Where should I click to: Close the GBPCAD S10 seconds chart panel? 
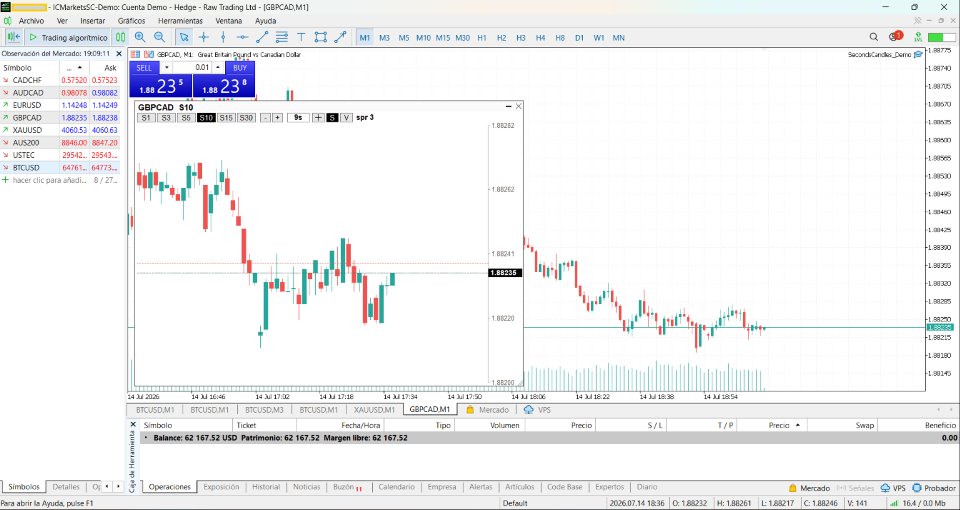point(519,107)
